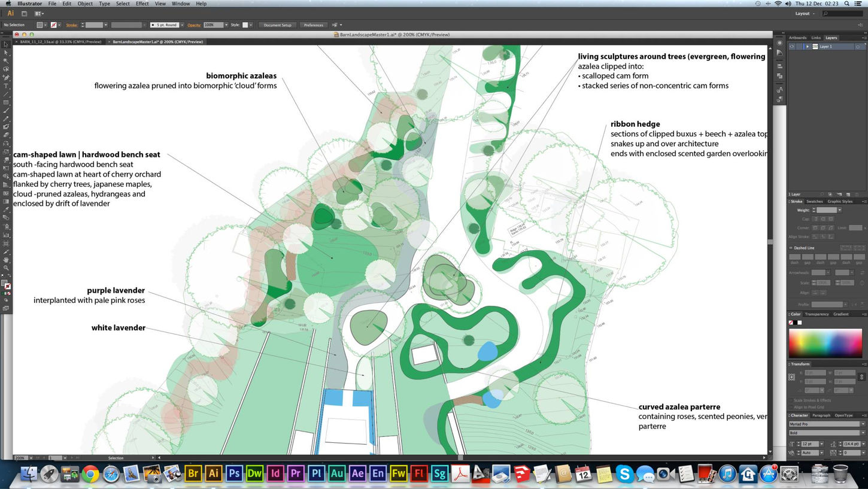
Task: Open the Illustrator Effect menu
Action: point(142,4)
